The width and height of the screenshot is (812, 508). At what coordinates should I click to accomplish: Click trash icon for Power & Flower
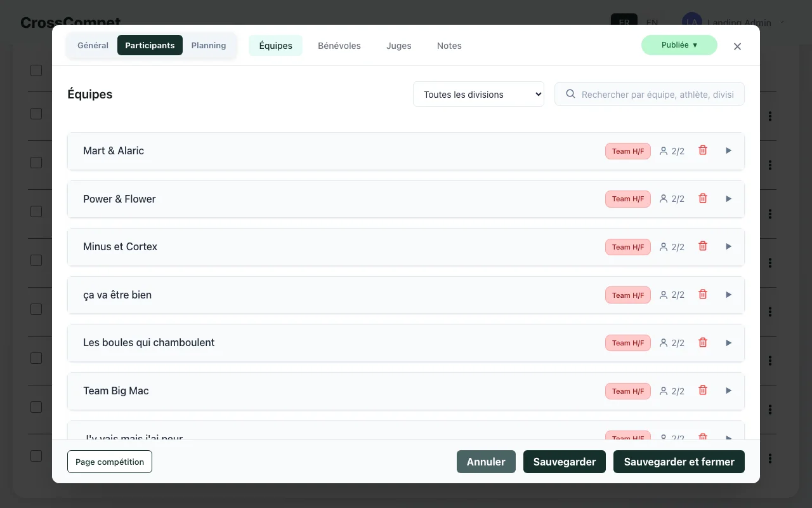[703, 199]
